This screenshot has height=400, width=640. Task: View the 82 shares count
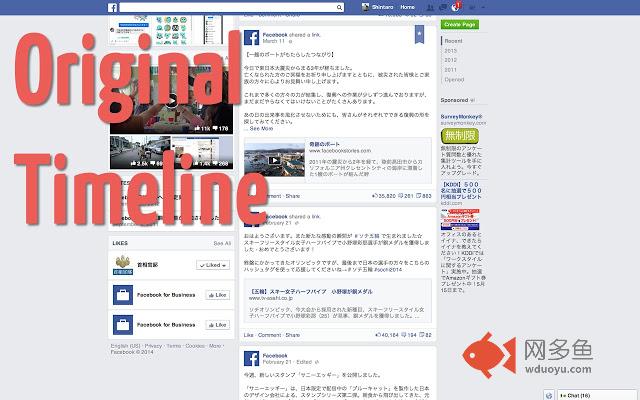tap(426, 335)
